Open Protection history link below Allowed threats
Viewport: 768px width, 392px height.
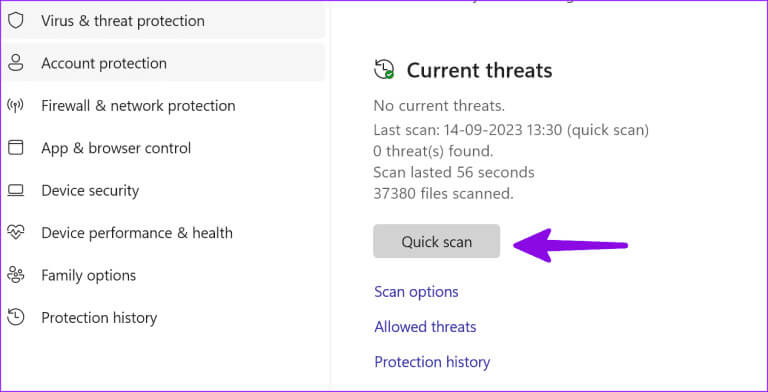(432, 362)
